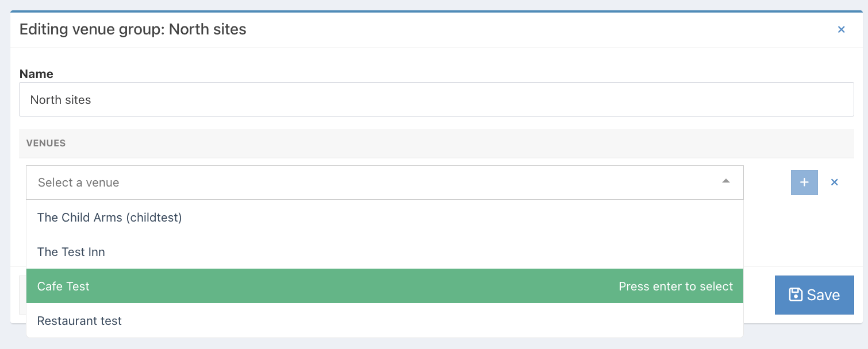Choose The Child Arms (childtest) option
868x349 pixels.
[385, 217]
